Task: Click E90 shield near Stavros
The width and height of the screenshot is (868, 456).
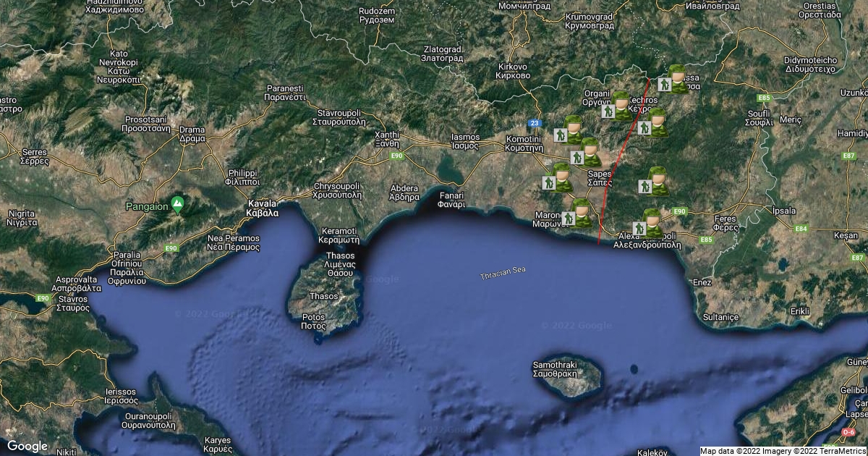Action: click(43, 298)
